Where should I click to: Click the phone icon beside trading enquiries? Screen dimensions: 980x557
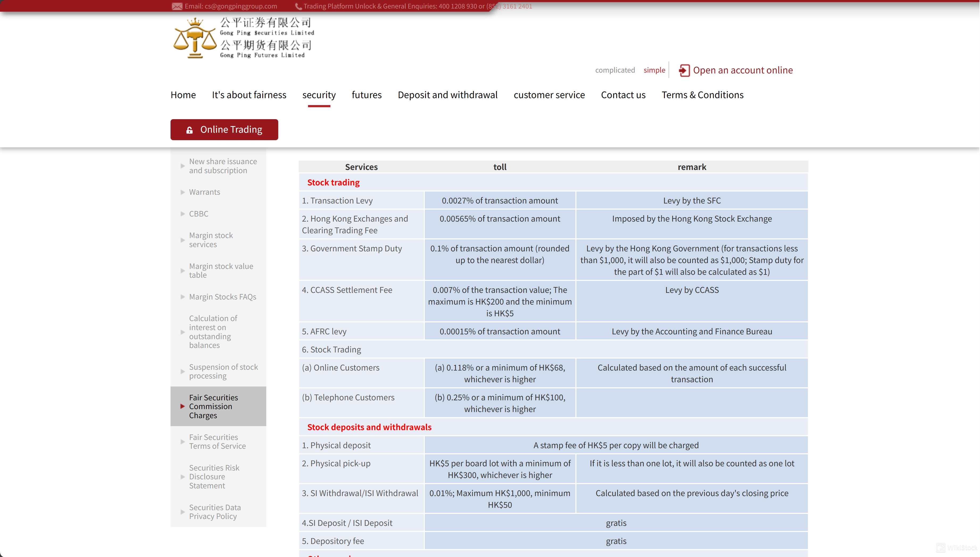tap(298, 6)
